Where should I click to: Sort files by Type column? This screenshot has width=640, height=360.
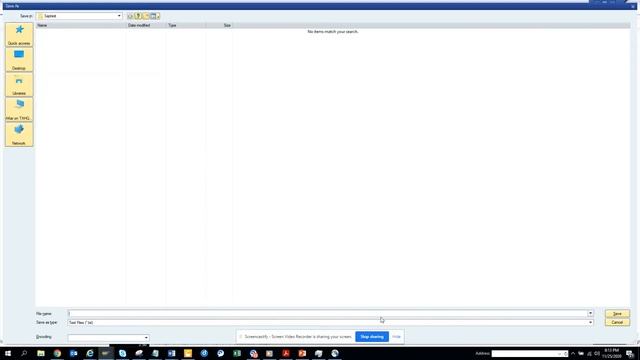(x=186, y=25)
